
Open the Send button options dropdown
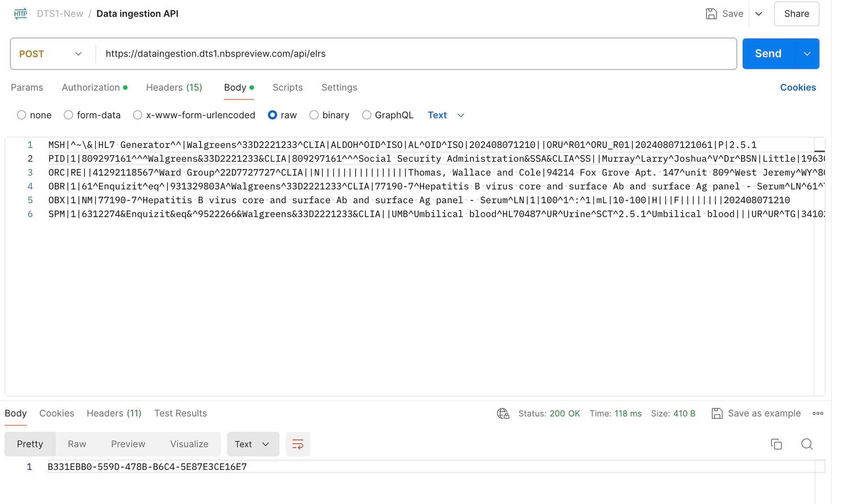[807, 53]
